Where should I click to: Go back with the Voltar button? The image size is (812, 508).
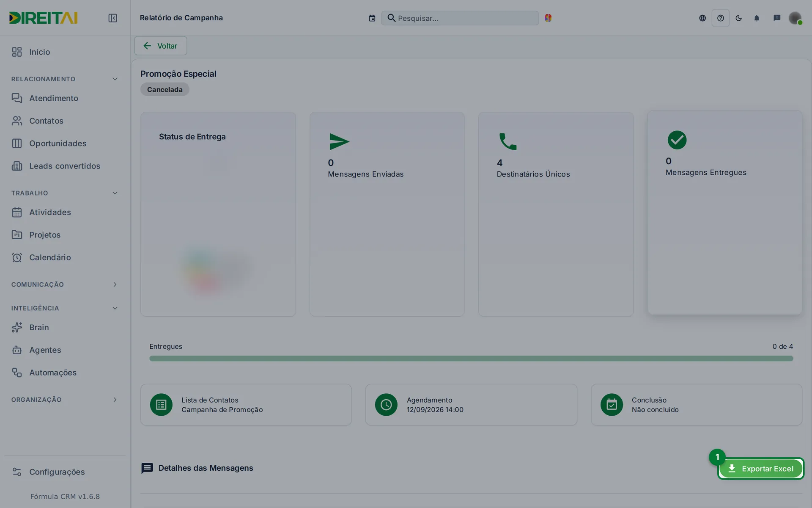tap(161, 46)
